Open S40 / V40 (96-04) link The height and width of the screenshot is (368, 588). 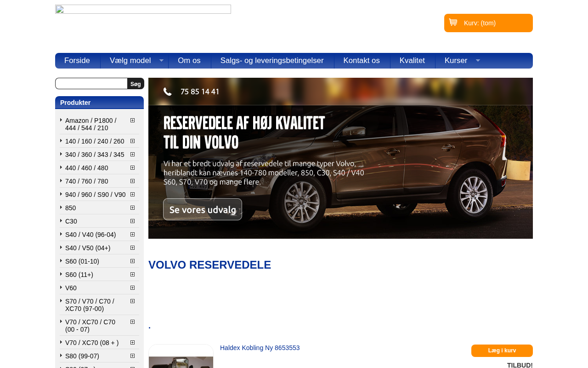(90, 235)
